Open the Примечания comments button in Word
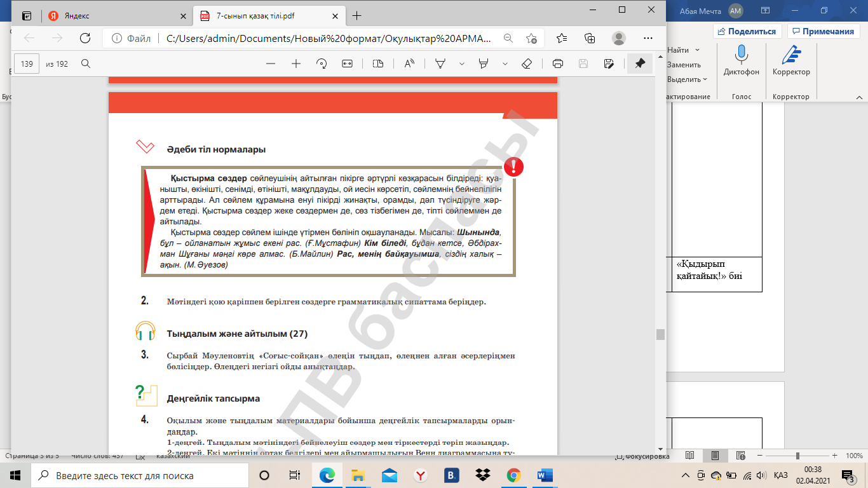The height and width of the screenshot is (488, 868). pyautogui.click(x=823, y=31)
